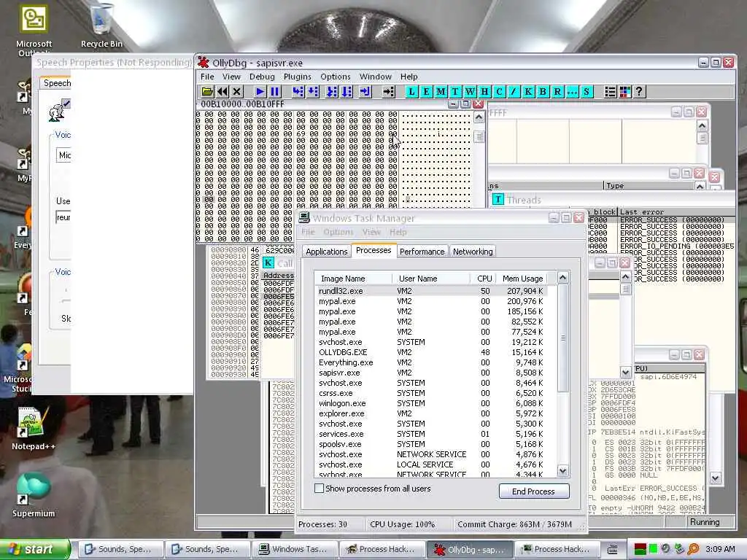Click the Run program play icon
Viewport: 747px width, 560px height.
tap(260, 91)
